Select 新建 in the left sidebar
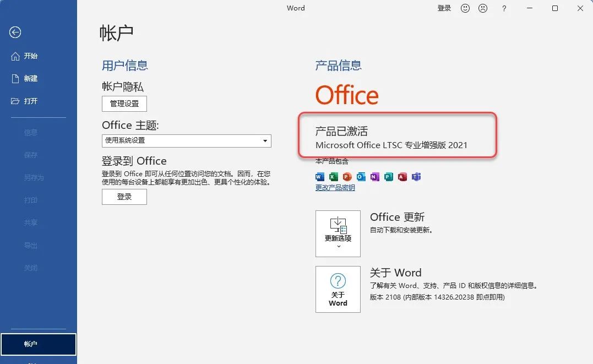Viewport: 593px width, 364px height. [x=30, y=79]
